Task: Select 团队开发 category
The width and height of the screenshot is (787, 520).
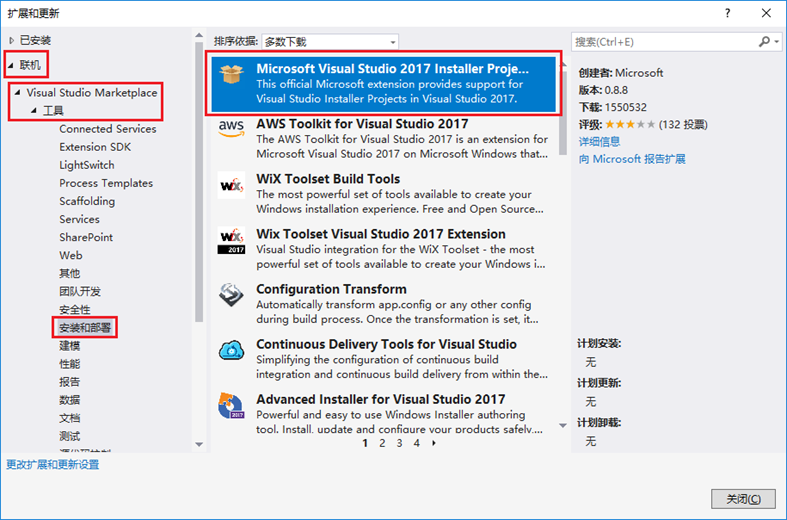Action: click(80, 292)
